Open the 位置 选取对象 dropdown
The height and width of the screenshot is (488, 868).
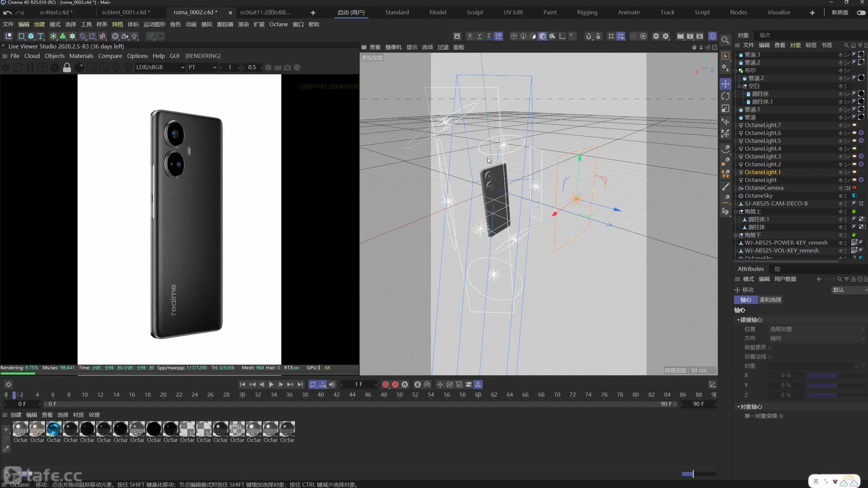(x=816, y=329)
